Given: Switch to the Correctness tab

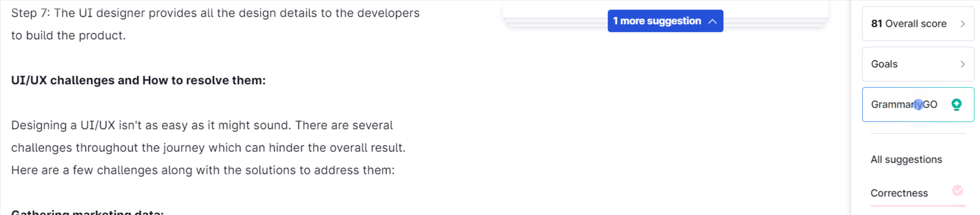Looking at the screenshot, I should [x=899, y=193].
